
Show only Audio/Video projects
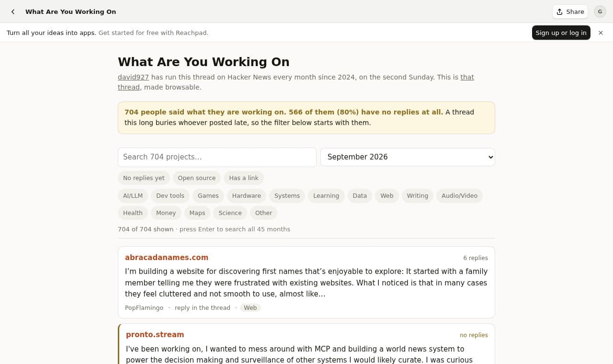point(459,196)
